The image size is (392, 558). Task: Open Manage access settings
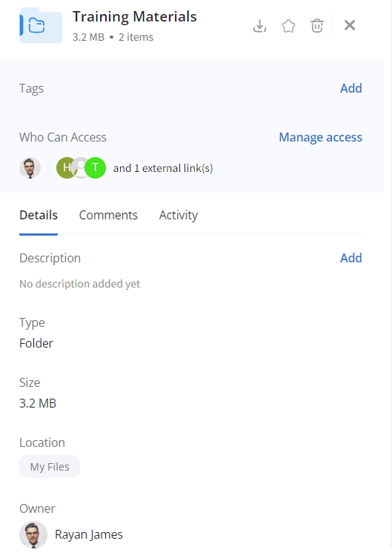320,137
